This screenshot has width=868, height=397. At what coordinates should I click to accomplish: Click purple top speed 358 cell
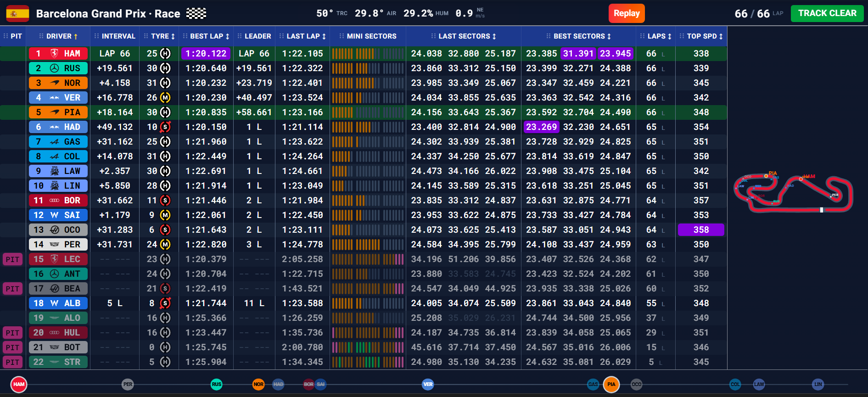pos(701,230)
